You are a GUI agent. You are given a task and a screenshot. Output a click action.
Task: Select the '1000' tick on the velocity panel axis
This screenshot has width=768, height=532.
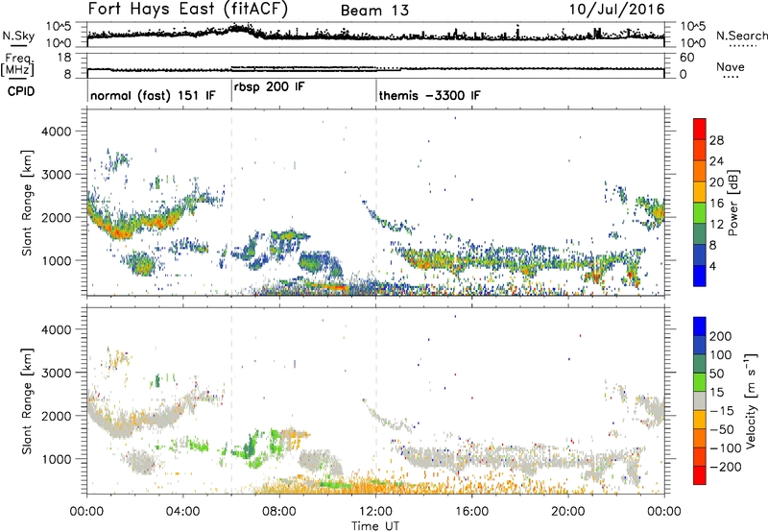click(57, 459)
